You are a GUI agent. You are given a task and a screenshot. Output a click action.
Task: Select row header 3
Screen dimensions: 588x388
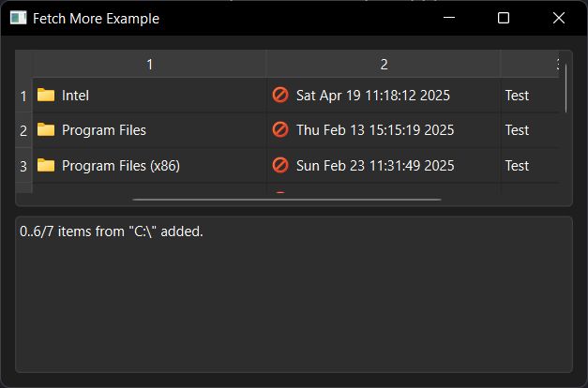(x=23, y=166)
